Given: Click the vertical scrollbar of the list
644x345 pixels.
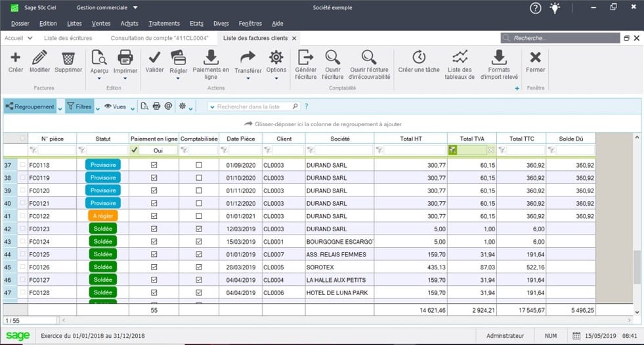Looking at the screenshot, I should click(x=637, y=267).
